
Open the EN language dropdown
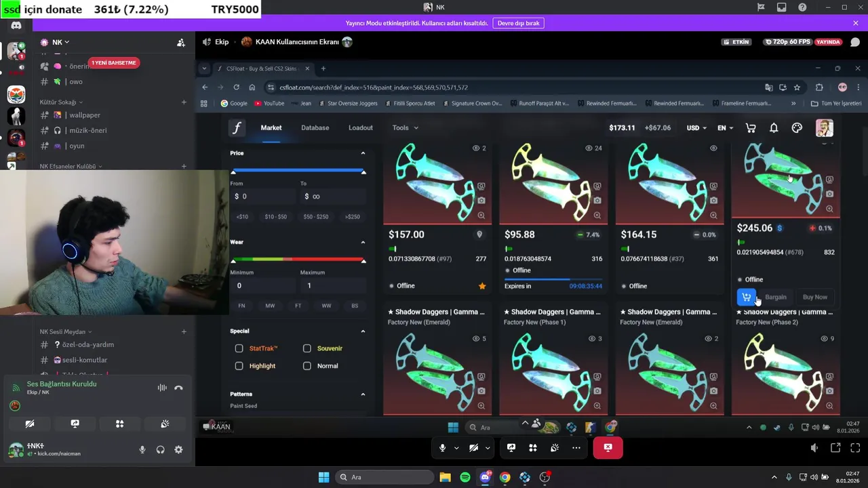(x=725, y=128)
